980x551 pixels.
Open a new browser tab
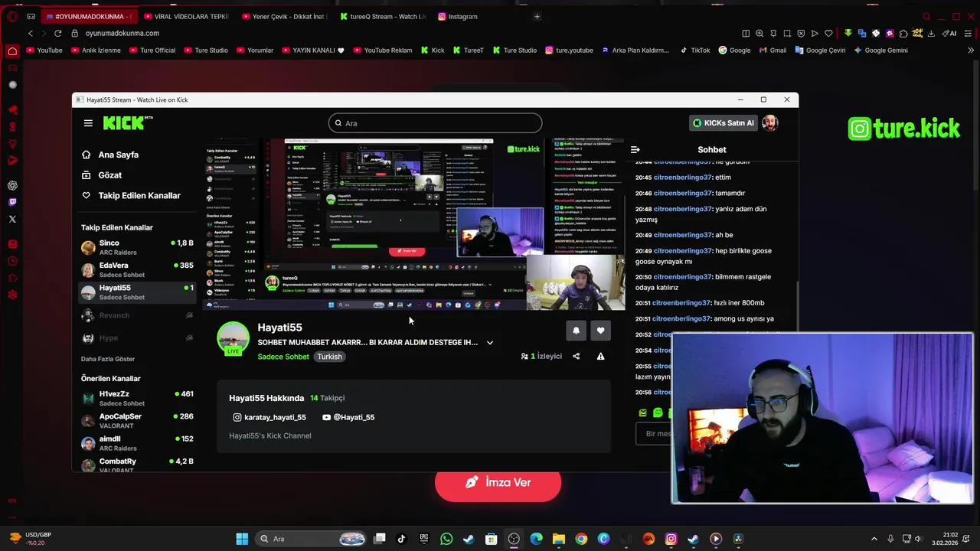pyautogui.click(x=537, y=16)
